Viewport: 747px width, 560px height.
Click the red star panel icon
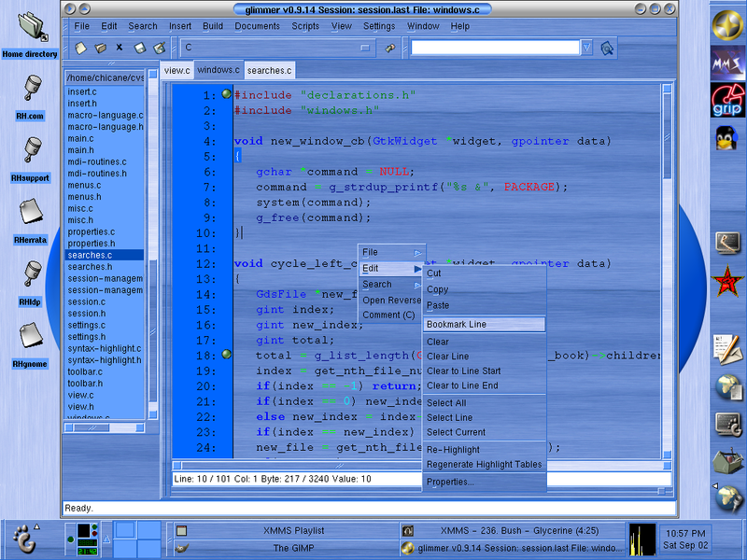727,282
